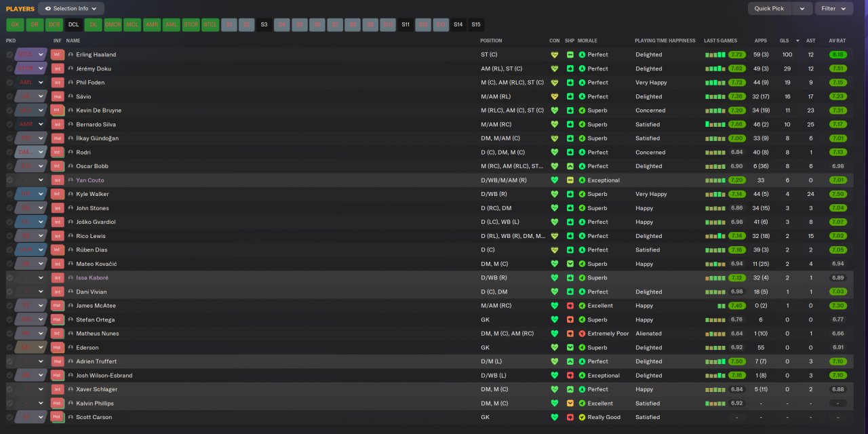Toggle the picked checkmark for Erling Haaland
The image size is (868, 434).
click(x=9, y=54)
